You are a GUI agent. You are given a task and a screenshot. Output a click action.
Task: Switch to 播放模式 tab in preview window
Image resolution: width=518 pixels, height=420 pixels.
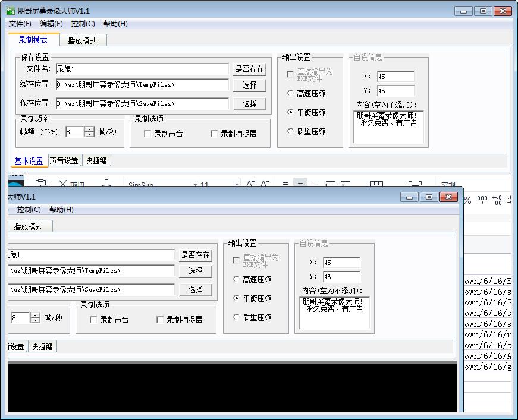coord(30,226)
